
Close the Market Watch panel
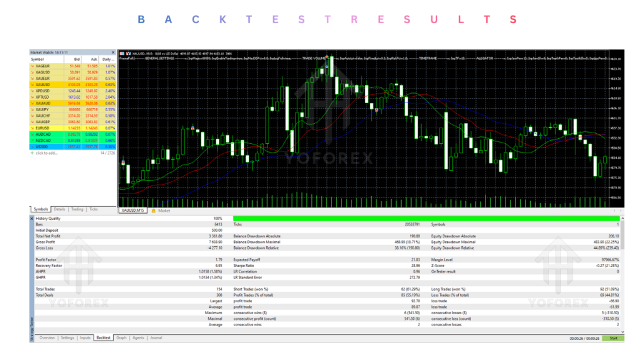pos(113,53)
